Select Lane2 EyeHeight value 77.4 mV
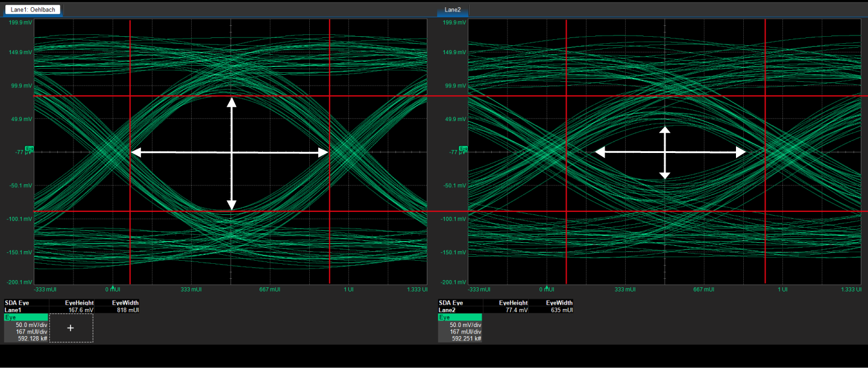This screenshot has height=368, width=868. [x=516, y=310]
